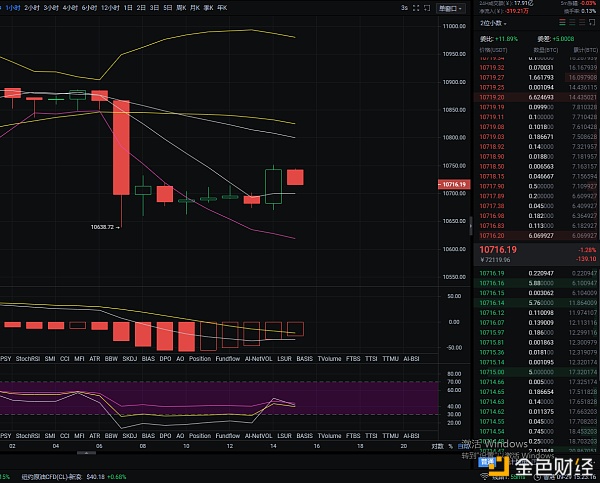Select SMI in upper indicator bar
This screenshot has height=483, width=600.
click(x=50, y=359)
